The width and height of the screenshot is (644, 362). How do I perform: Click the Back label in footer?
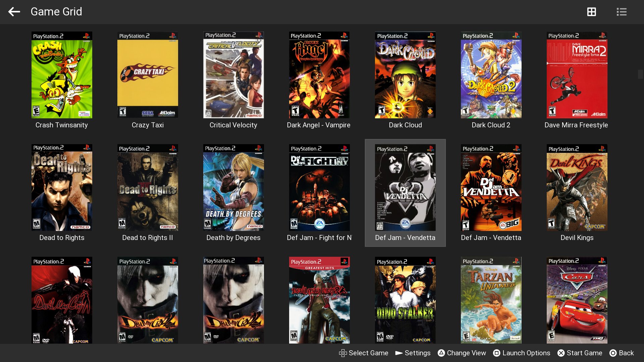(x=626, y=353)
